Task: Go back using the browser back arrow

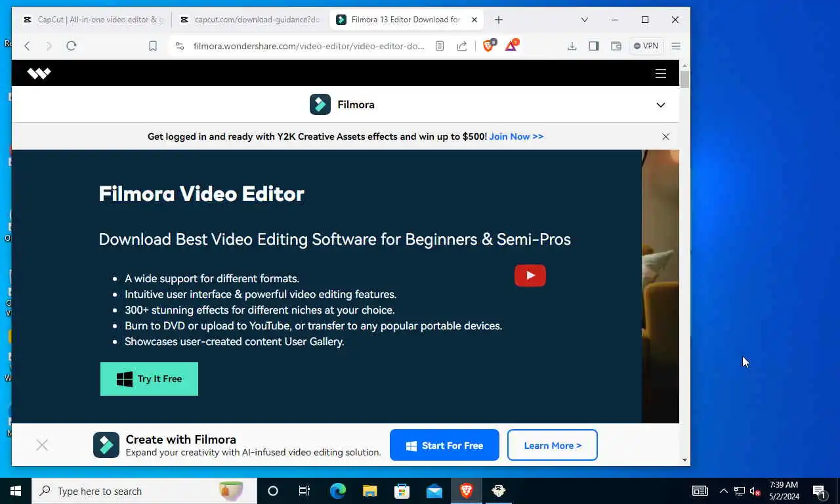Action: (27, 46)
